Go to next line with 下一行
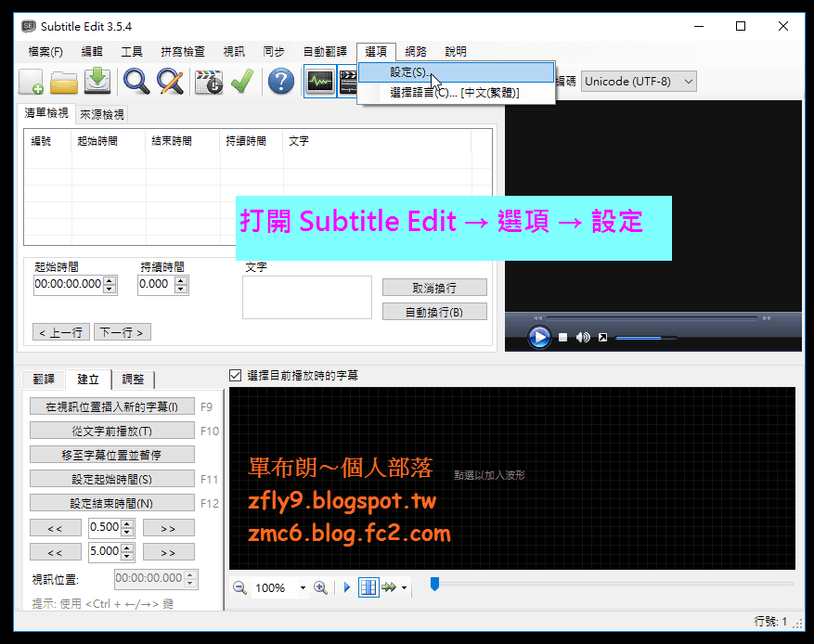 (x=122, y=332)
